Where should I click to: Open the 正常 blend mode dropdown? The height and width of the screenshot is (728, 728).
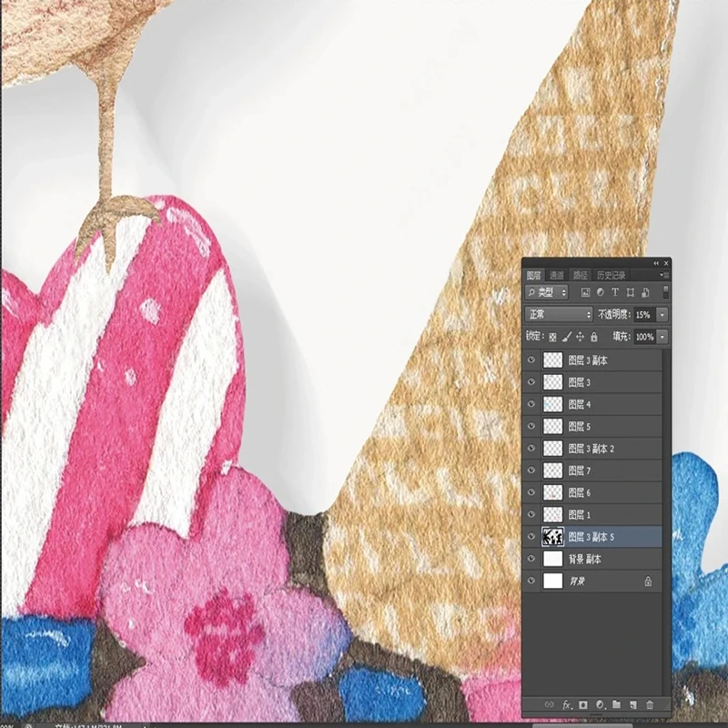coord(559,314)
